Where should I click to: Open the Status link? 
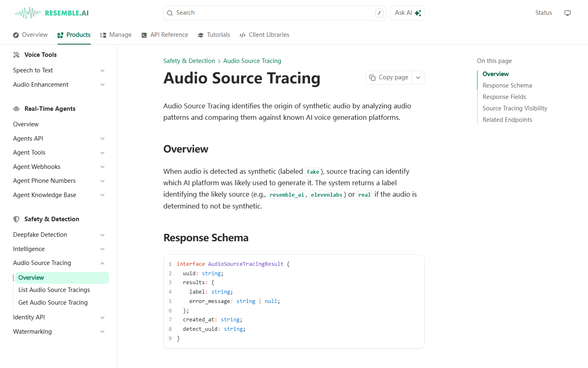pos(543,13)
